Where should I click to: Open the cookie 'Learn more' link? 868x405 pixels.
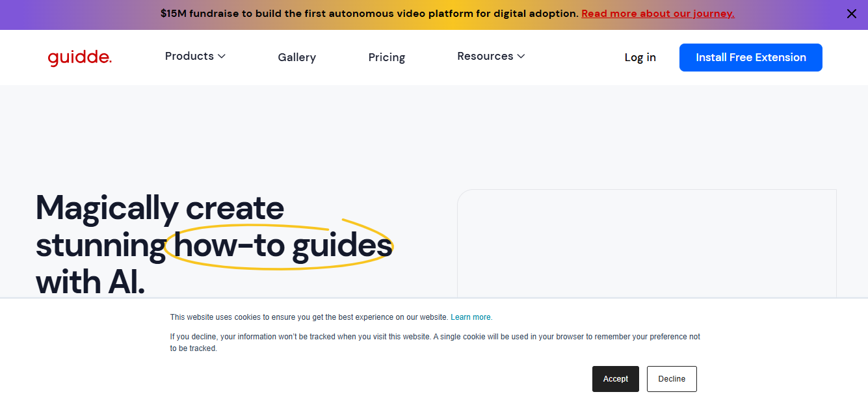pos(471,317)
